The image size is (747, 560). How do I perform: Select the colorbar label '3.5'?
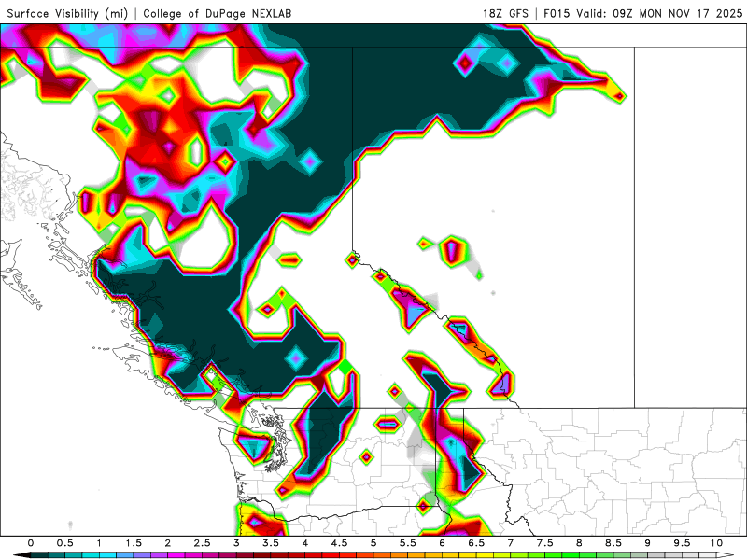[x=271, y=543]
